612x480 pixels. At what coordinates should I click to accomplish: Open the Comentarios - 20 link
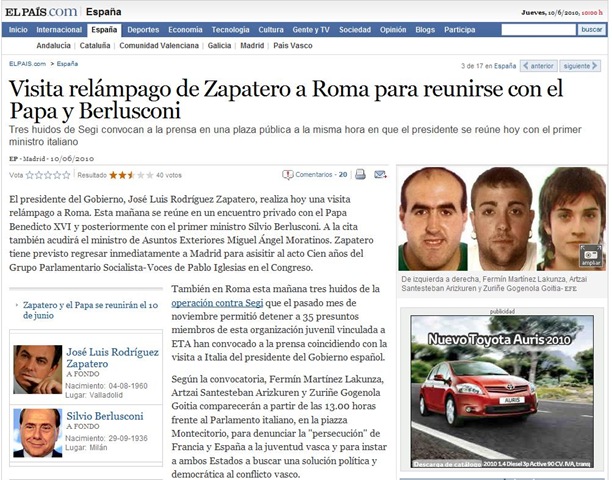[321, 174]
